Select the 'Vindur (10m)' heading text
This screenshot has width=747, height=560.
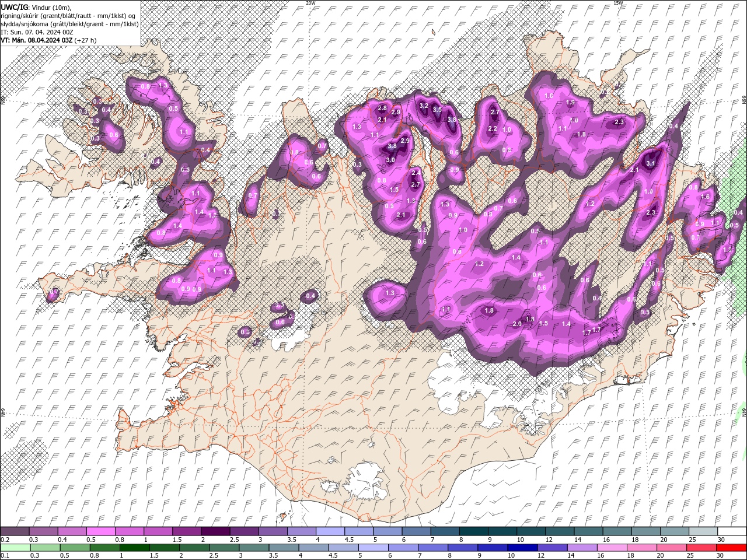51,7
